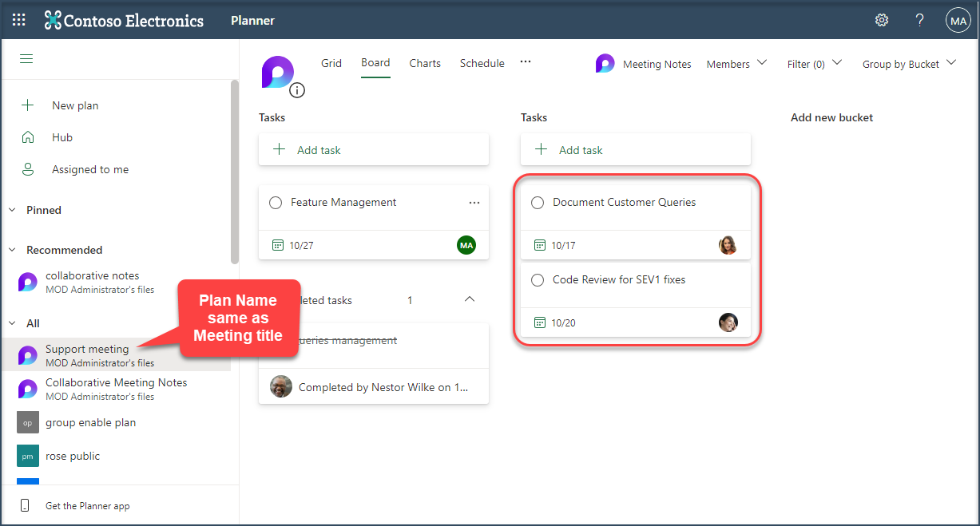
Task: Click the Help question mark icon
Action: [x=920, y=21]
